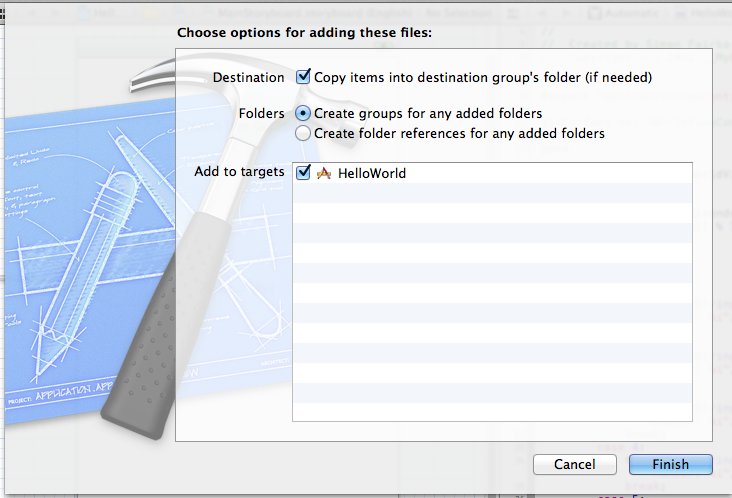
Task: Click the 'Choose options for adding these files' heading
Action: point(304,33)
